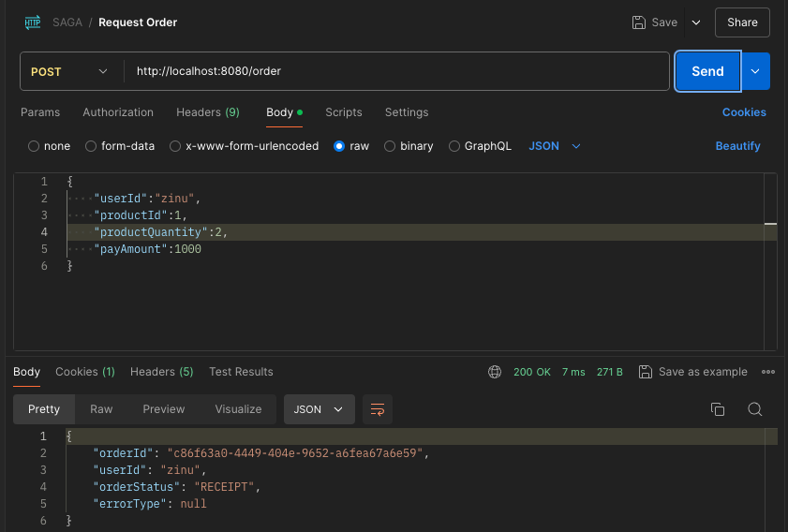This screenshot has height=532, width=788.
Task: Click the request body editor scrollbar
Action: pyautogui.click(x=770, y=261)
